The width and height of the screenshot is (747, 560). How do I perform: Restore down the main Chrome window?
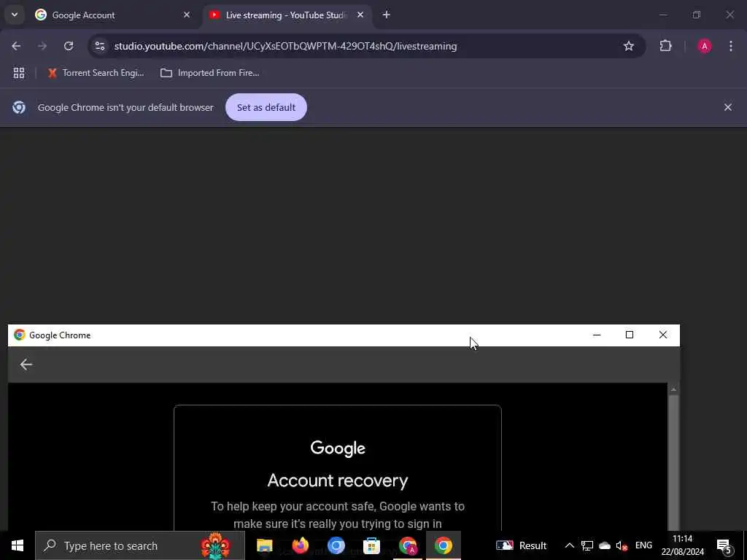(697, 15)
